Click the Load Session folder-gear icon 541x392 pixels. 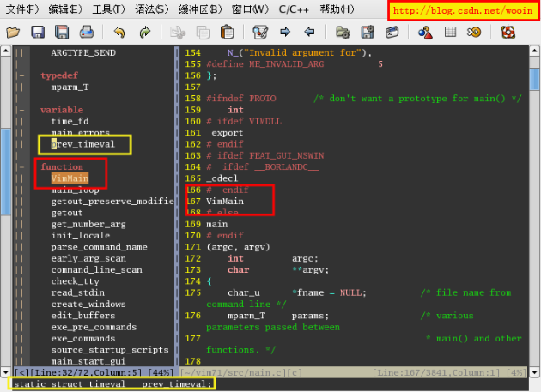pos(343,33)
